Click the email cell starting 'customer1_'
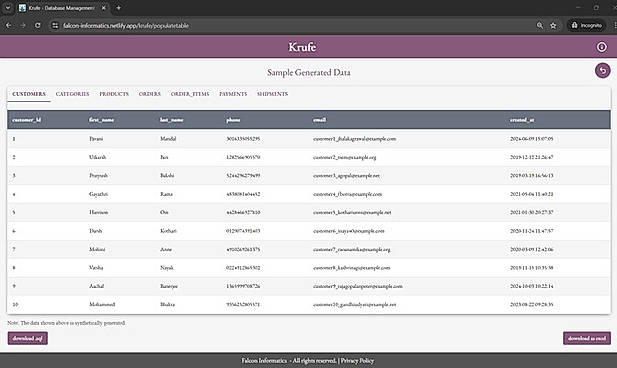The image size is (617, 368). pos(355,139)
